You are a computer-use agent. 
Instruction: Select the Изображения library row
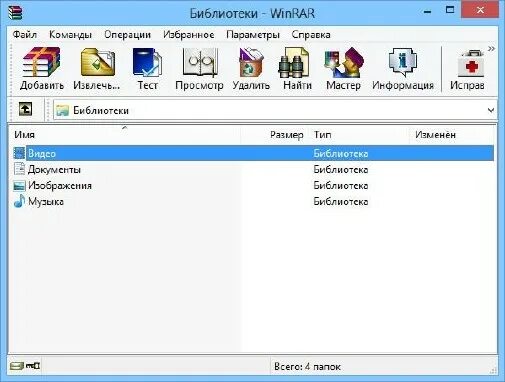pos(253,185)
